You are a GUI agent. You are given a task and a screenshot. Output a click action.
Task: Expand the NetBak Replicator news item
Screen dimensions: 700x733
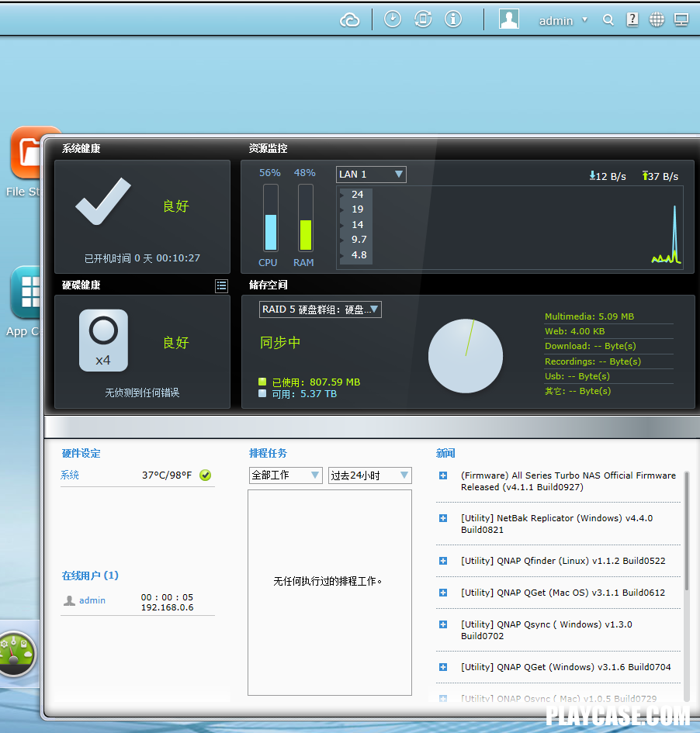[x=443, y=518]
